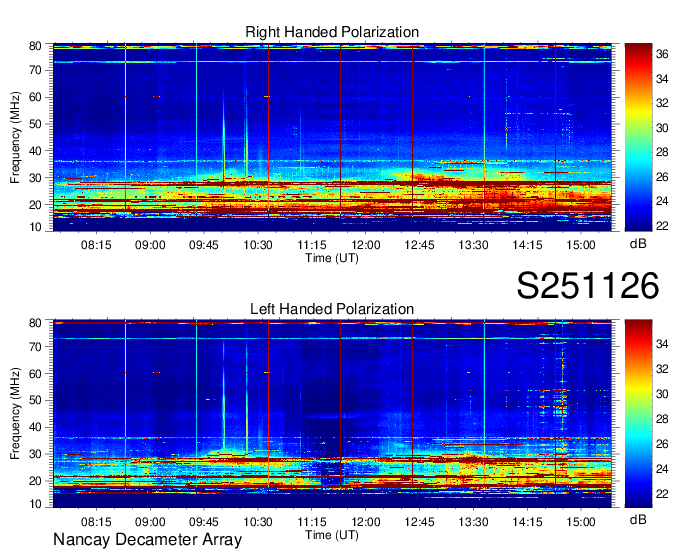Click the Left Handed Polarization title
This screenshot has height=552, width=680.
pyautogui.click(x=332, y=309)
